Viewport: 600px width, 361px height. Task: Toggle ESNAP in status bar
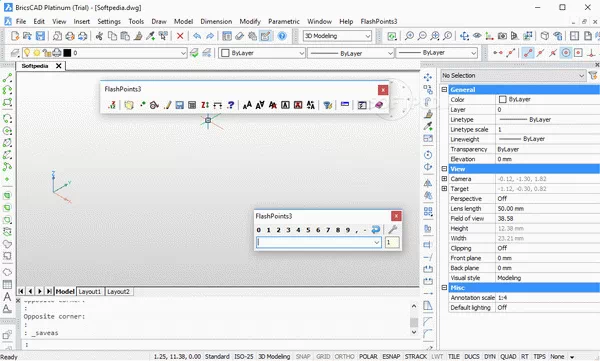[x=391, y=356]
